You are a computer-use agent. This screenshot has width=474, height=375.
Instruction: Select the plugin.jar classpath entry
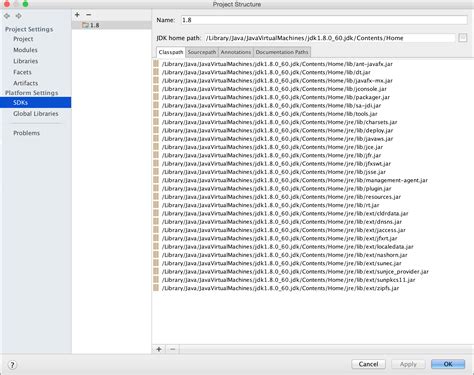[x=277, y=188]
